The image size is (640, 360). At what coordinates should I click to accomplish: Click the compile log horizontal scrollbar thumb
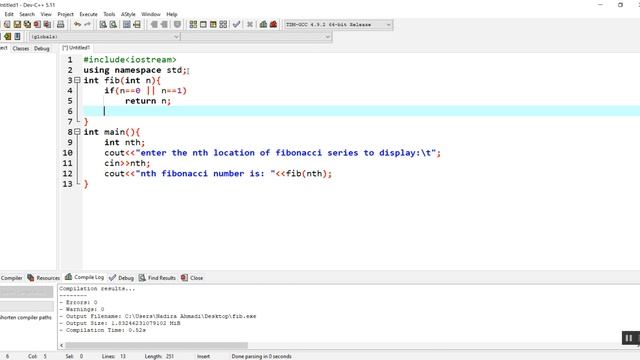coord(156,345)
